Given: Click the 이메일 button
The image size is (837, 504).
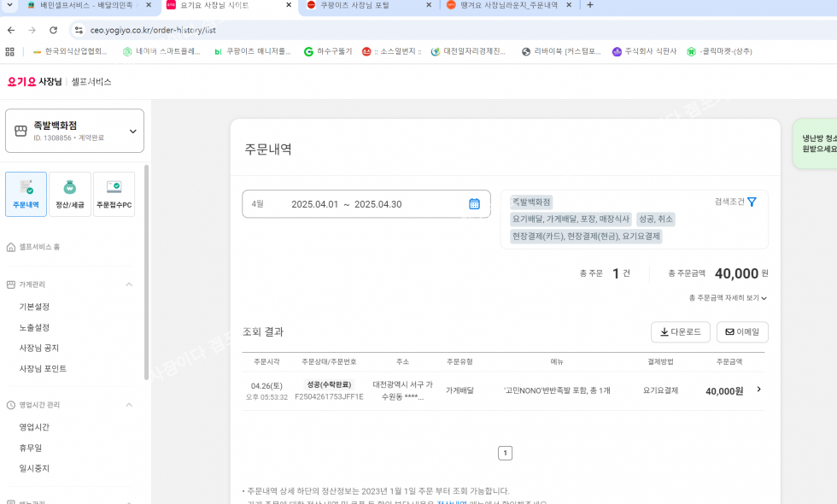Looking at the screenshot, I should click(x=742, y=332).
